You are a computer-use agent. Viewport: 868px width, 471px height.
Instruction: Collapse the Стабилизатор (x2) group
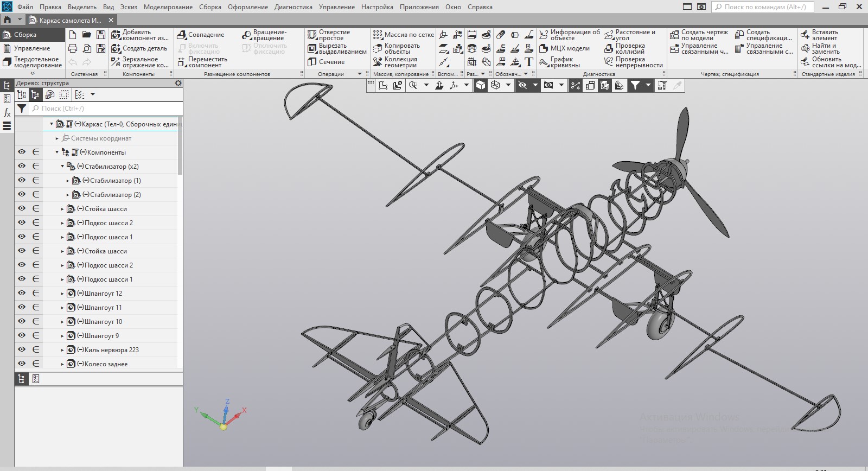coord(62,167)
